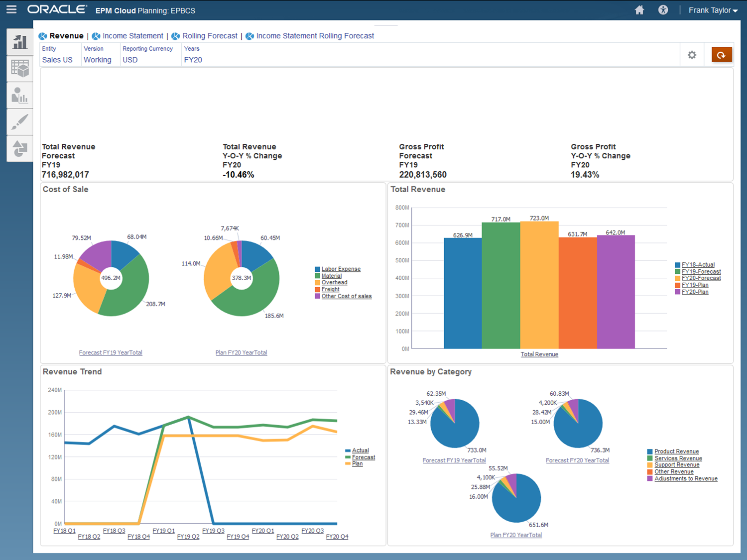The height and width of the screenshot is (560, 747).
Task: Click Other Revenue legend entry
Action: [x=674, y=471]
